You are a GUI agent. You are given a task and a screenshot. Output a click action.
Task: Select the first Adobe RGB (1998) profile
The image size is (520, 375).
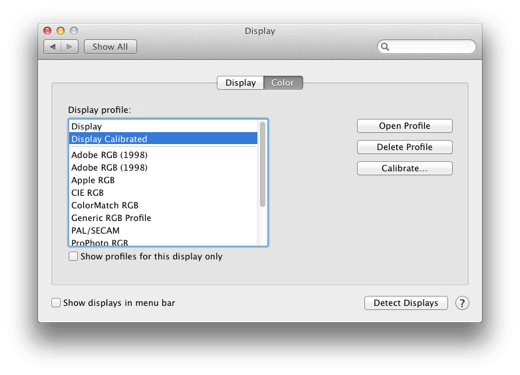[x=163, y=155]
